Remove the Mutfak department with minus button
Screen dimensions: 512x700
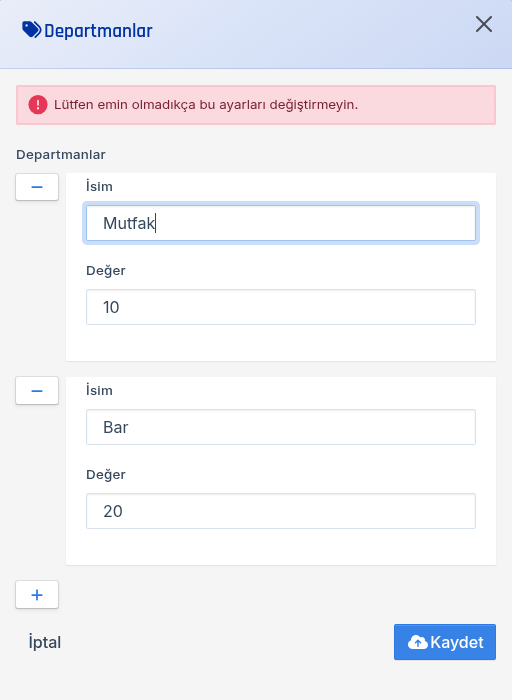pos(37,187)
